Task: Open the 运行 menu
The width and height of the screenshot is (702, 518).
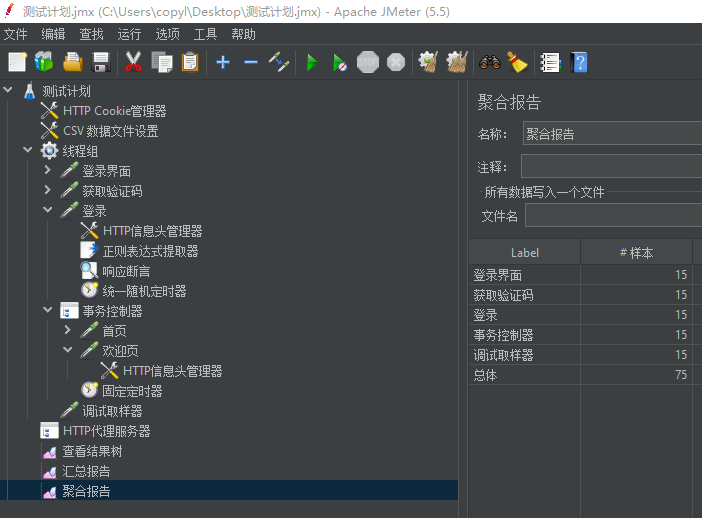Action: click(x=129, y=34)
